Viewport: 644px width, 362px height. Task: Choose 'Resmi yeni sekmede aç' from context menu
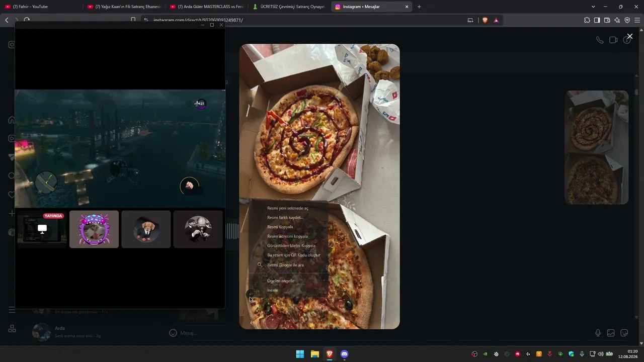tap(288, 208)
